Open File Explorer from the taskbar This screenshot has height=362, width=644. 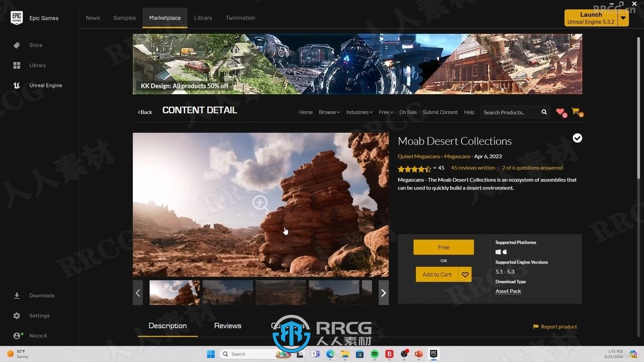pos(345,354)
